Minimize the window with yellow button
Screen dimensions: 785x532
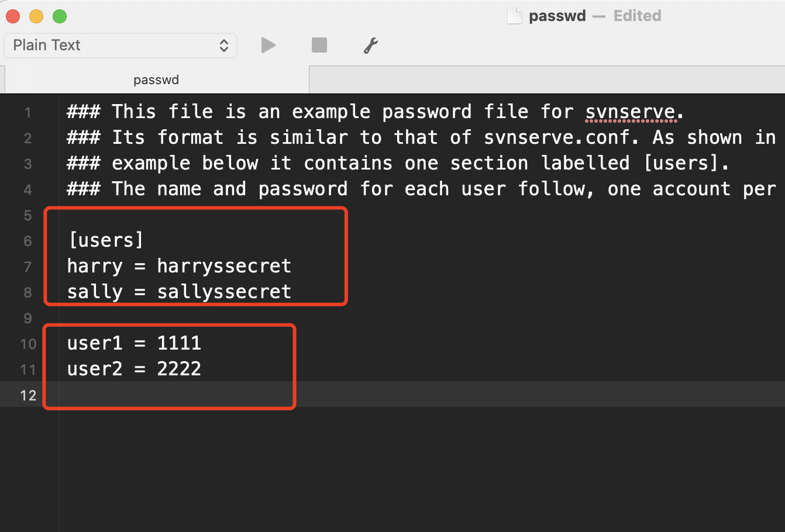(x=36, y=16)
